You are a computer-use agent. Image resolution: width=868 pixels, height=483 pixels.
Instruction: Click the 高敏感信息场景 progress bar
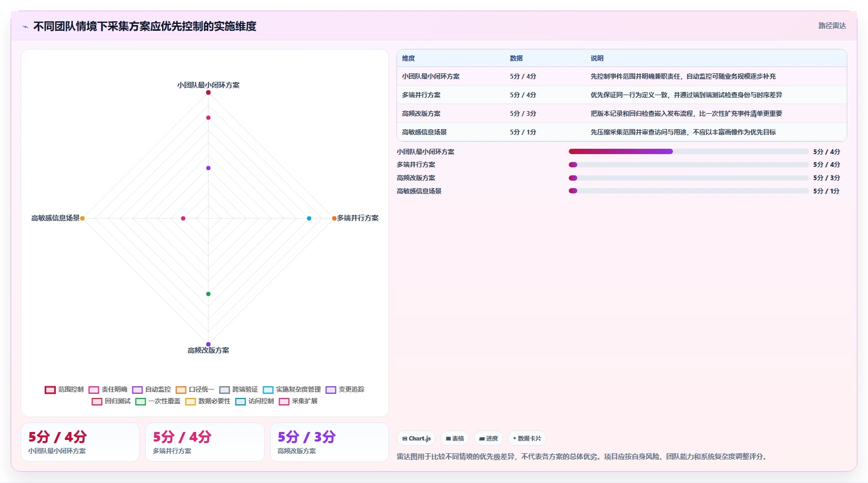pyautogui.click(x=688, y=191)
